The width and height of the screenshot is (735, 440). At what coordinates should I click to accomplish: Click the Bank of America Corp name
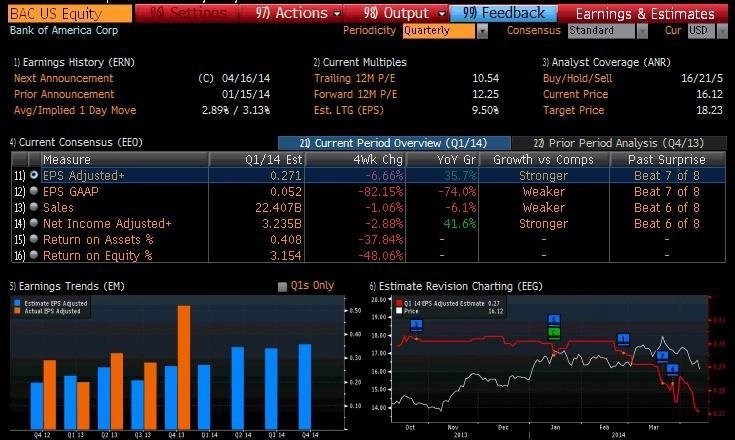64,30
